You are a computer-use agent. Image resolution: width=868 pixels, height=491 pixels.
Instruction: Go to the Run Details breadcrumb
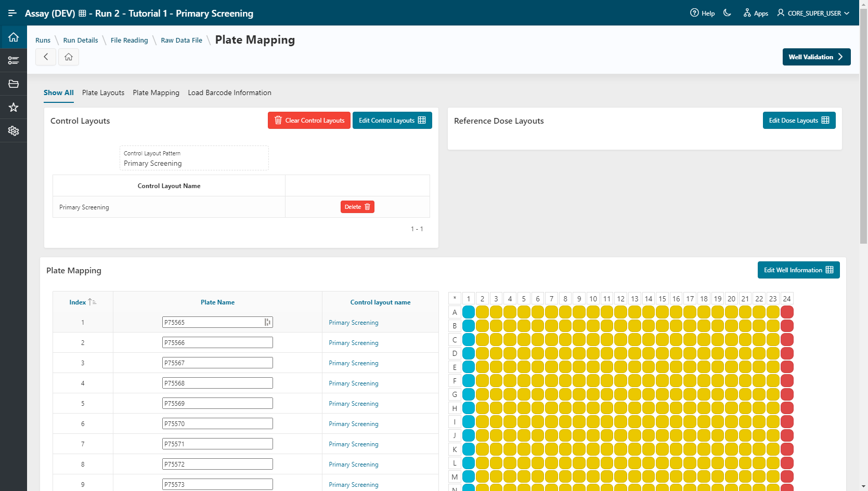point(81,40)
